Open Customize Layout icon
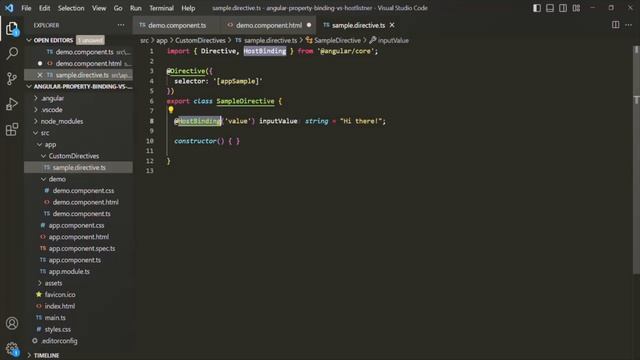Viewport: 640px width, 360px height. tap(576, 8)
